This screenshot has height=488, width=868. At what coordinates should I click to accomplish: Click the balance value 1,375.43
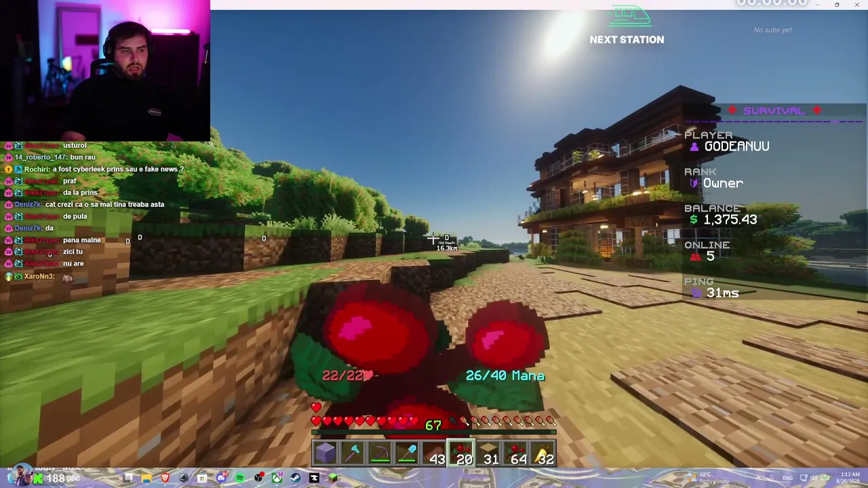click(x=730, y=220)
